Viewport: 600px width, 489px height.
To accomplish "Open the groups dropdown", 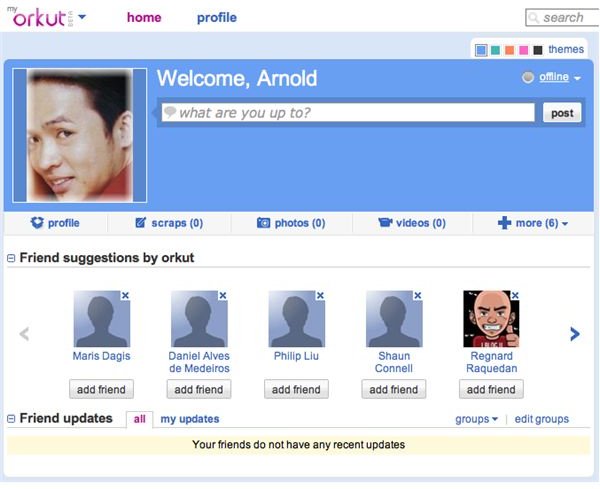I will pyautogui.click(x=476, y=419).
